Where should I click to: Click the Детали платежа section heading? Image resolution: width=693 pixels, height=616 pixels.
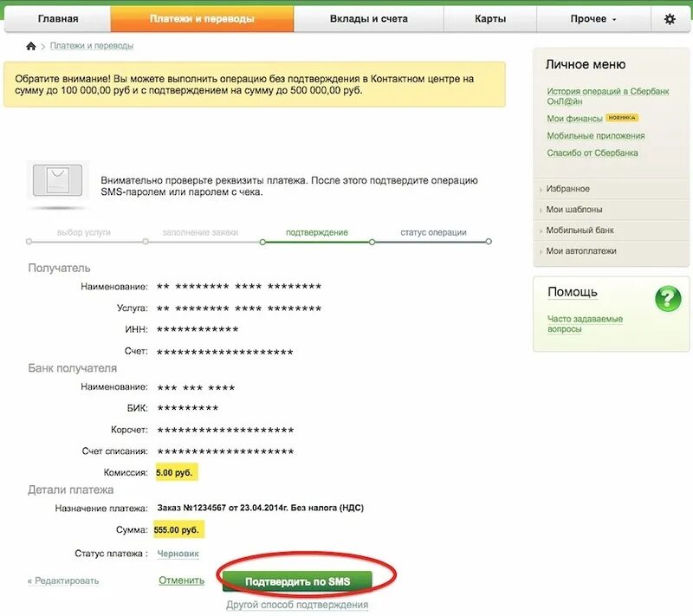coord(71,490)
